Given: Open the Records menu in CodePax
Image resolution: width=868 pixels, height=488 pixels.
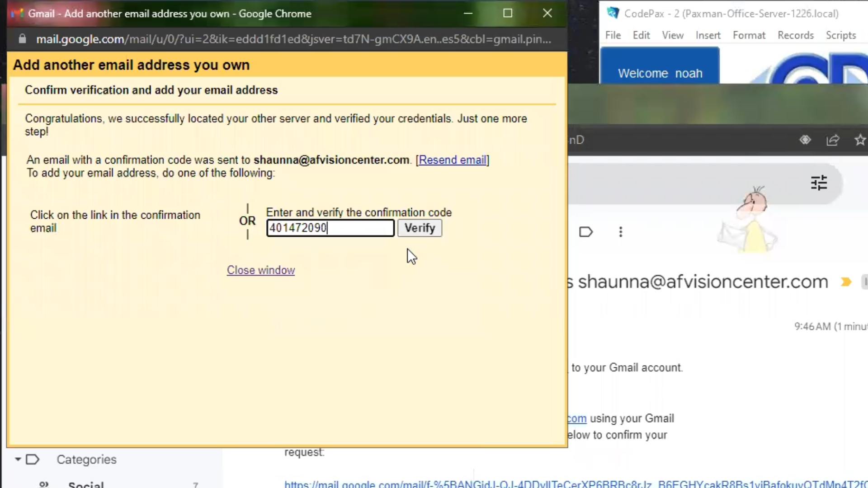Looking at the screenshot, I should (795, 35).
